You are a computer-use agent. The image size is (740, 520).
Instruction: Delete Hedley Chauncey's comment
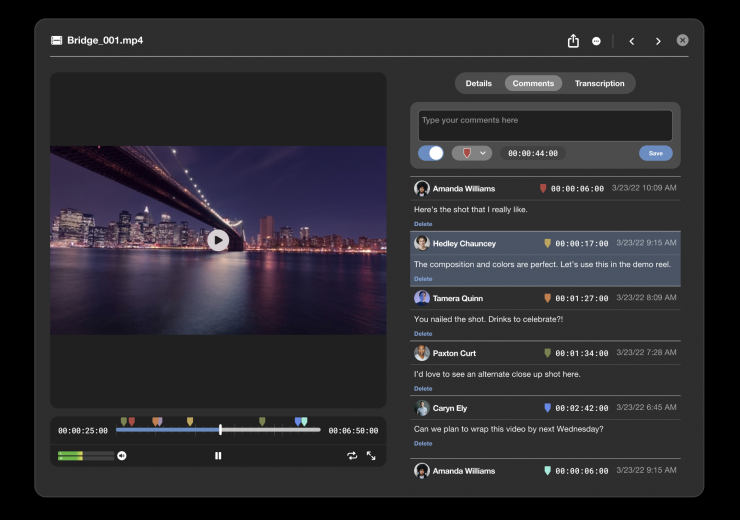coord(423,279)
